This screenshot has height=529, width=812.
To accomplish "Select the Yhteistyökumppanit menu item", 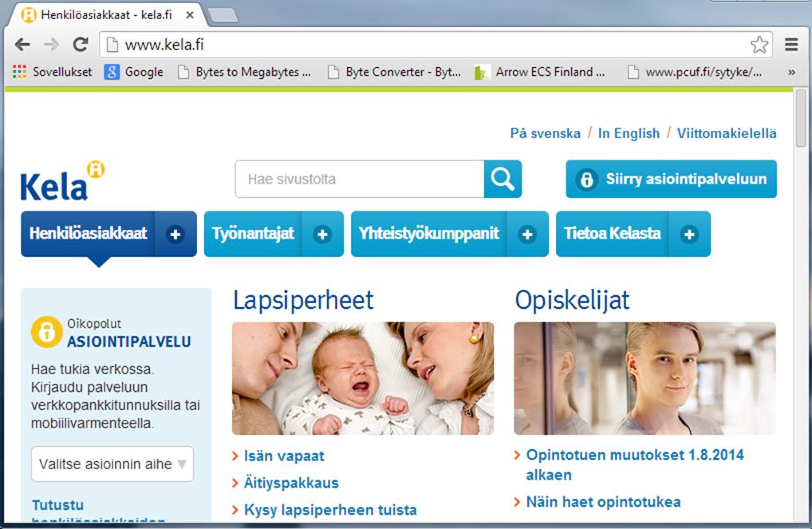I will [429, 234].
